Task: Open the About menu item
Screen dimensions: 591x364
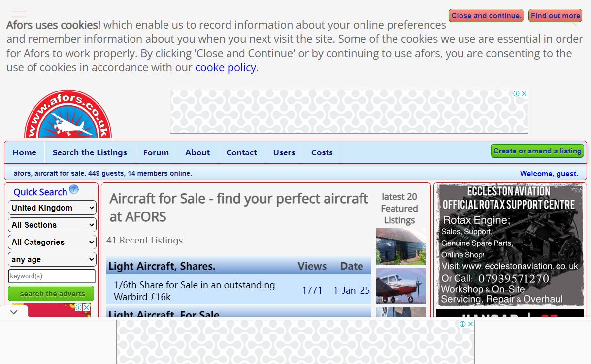Action: pyautogui.click(x=197, y=152)
